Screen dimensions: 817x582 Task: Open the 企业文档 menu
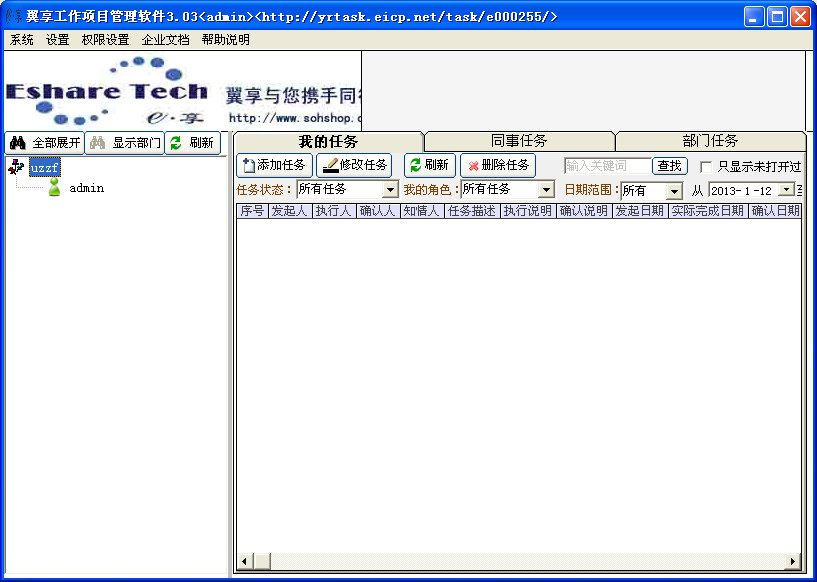(x=165, y=40)
